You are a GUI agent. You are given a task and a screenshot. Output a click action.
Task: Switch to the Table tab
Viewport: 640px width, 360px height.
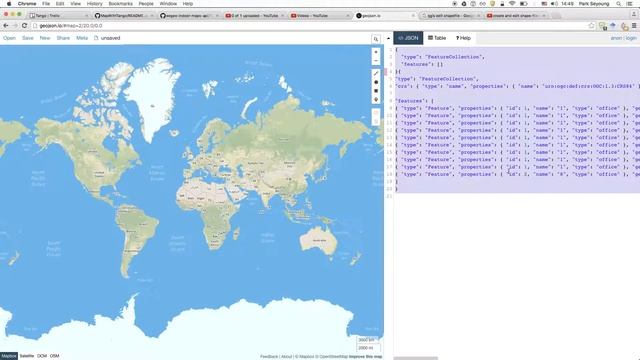coord(437,38)
